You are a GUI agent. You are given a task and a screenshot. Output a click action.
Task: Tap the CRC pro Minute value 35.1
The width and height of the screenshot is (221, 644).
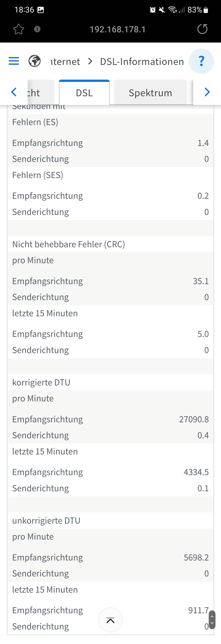[x=201, y=281]
